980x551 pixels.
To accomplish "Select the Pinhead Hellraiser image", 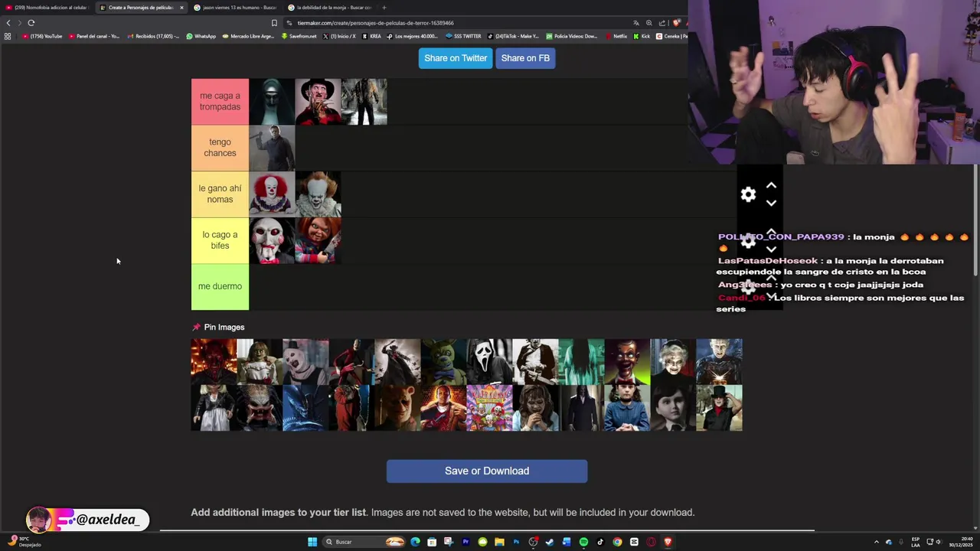I will tap(719, 362).
